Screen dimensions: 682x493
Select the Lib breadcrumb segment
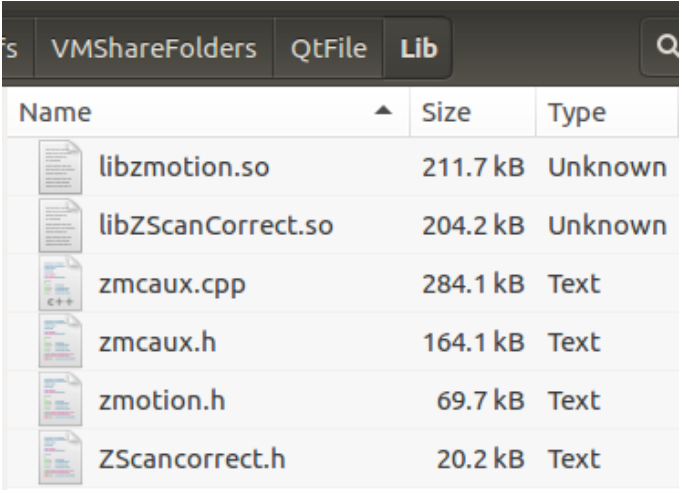click(418, 48)
